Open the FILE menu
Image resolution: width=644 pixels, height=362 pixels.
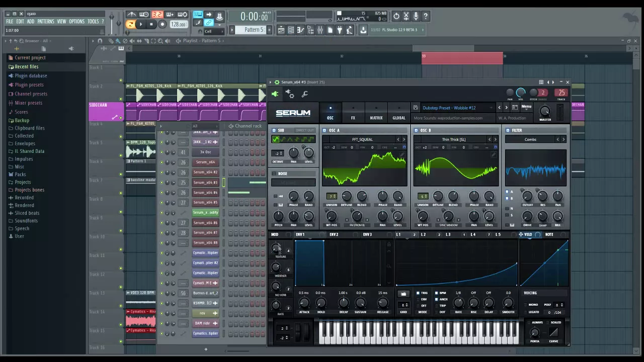tap(10, 22)
